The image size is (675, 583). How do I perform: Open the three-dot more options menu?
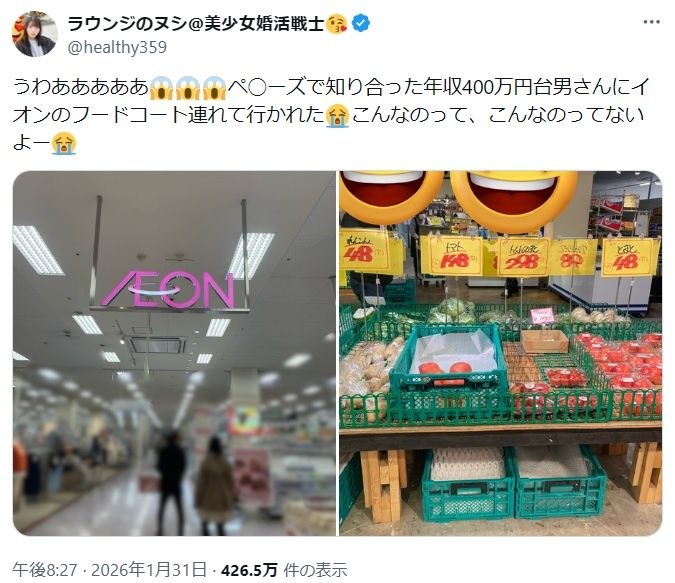(651, 22)
